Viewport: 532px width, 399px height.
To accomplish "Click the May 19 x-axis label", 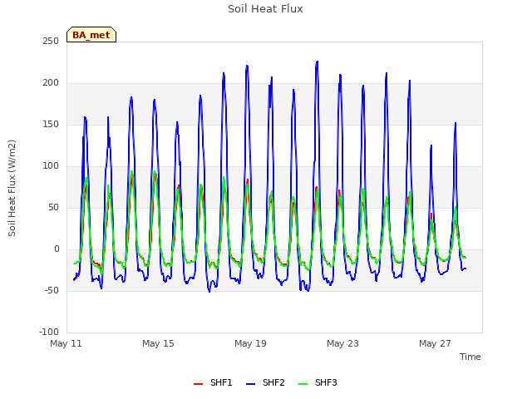I will tap(250, 343).
